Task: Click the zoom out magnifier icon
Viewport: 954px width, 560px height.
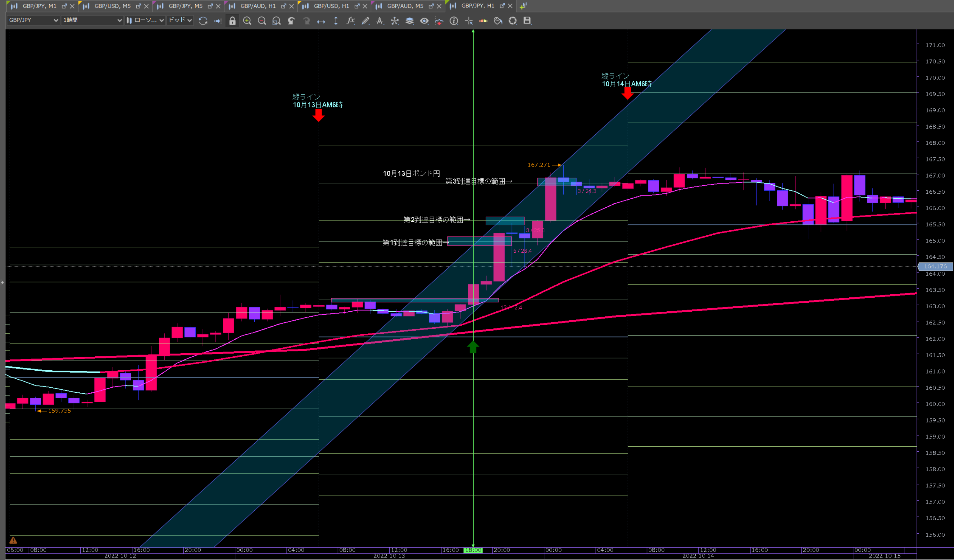Action: [x=261, y=21]
